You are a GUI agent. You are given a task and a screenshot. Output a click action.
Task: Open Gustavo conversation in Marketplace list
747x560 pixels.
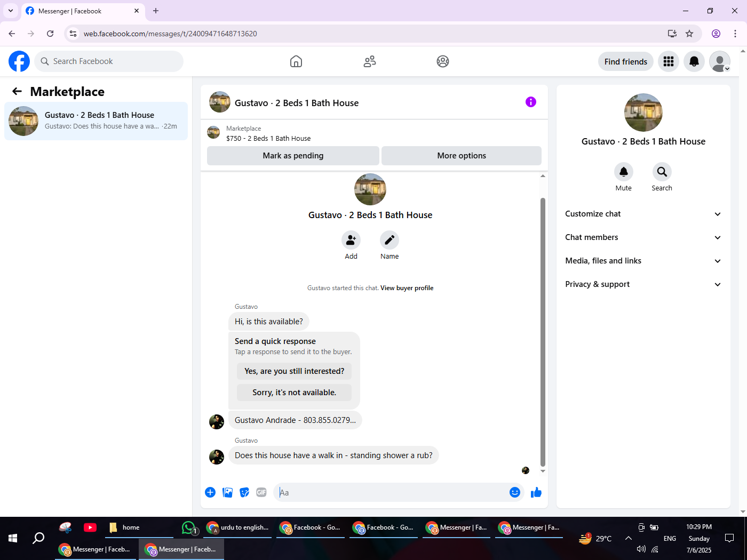click(96, 121)
